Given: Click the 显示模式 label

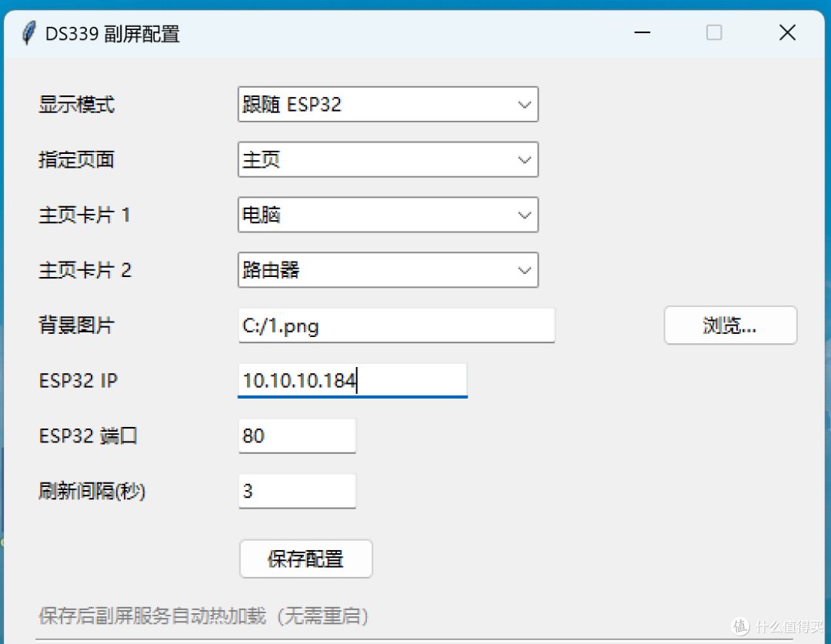Looking at the screenshot, I should [76, 105].
